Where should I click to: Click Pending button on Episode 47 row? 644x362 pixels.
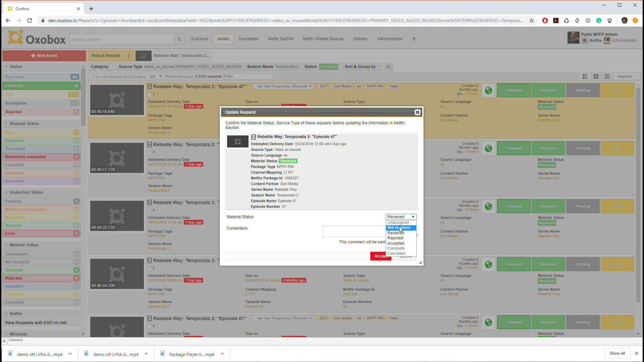coord(583,90)
